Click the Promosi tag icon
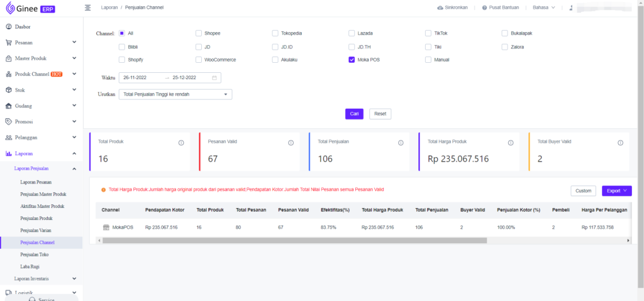 coord(9,121)
